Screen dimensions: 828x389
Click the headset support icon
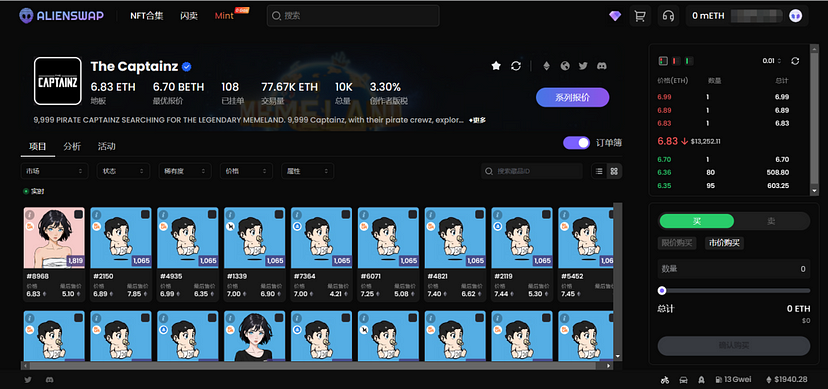tap(668, 16)
